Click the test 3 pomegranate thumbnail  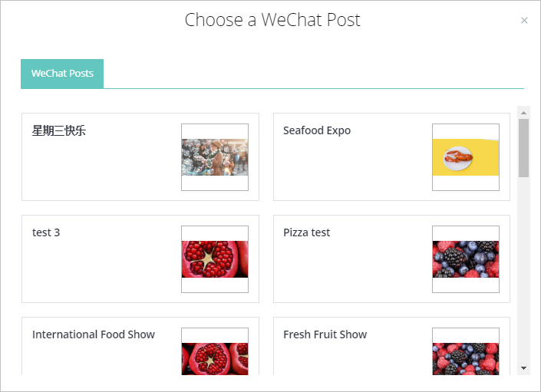(215, 259)
